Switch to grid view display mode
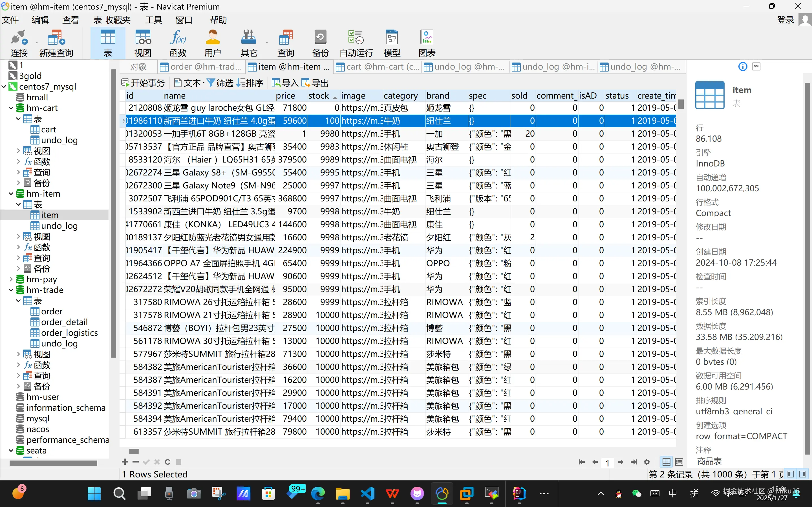Screen dimensions: 812x507 coord(667,462)
